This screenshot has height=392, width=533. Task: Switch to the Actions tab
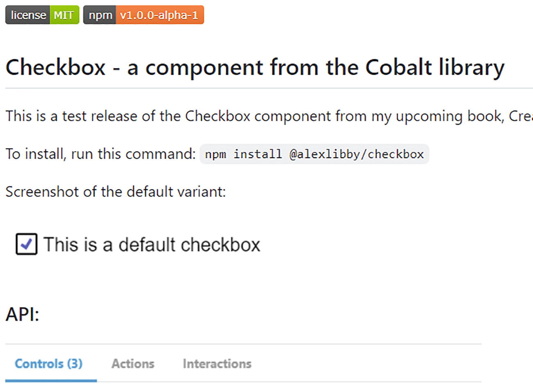pos(133,364)
